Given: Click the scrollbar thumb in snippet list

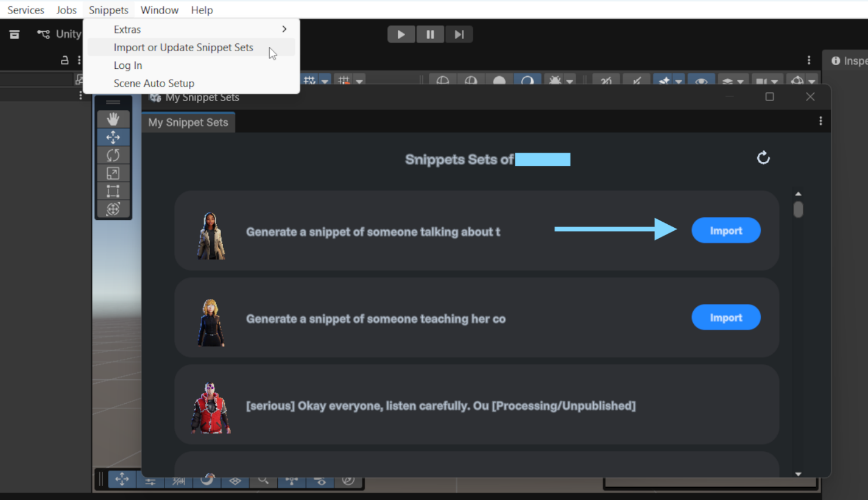Looking at the screenshot, I should 798,210.
